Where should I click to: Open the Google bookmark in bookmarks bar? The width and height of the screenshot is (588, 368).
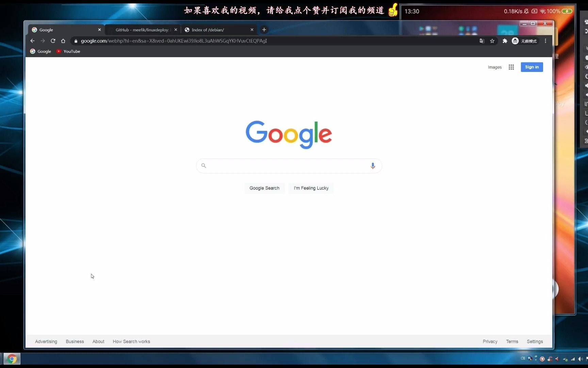tap(40, 51)
